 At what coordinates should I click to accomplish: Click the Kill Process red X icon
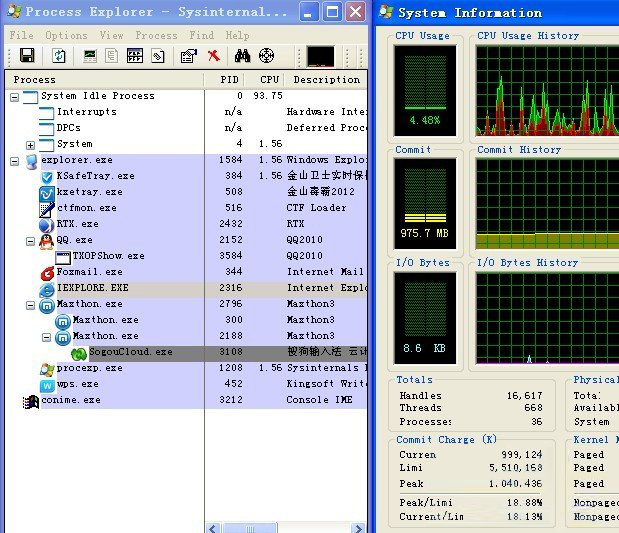pos(213,56)
